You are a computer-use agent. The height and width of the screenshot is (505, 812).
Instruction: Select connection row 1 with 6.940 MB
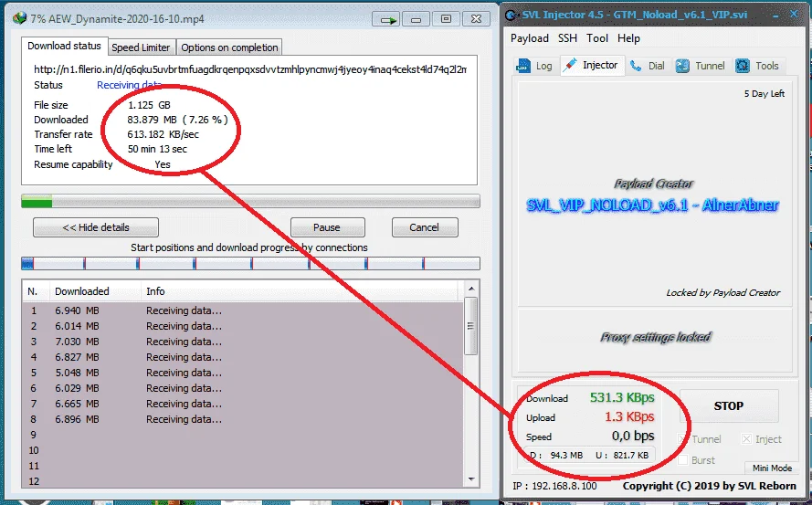[243, 310]
